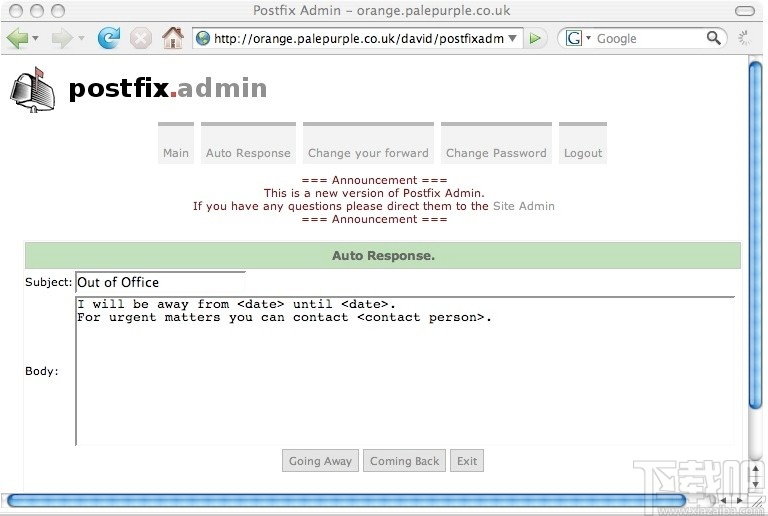Click the postfix.admin mailbox logo
768x516 pixels.
tap(33, 90)
